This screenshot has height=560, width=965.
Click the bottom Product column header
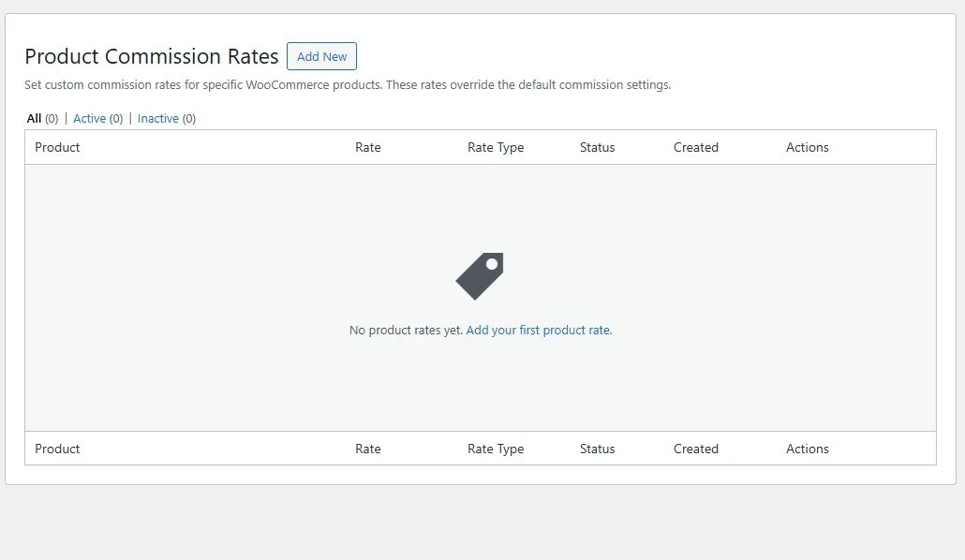point(57,449)
